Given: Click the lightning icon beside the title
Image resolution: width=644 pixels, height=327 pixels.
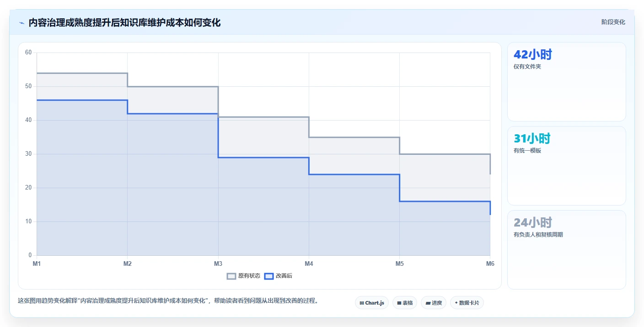Looking at the screenshot, I should [21, 23].
